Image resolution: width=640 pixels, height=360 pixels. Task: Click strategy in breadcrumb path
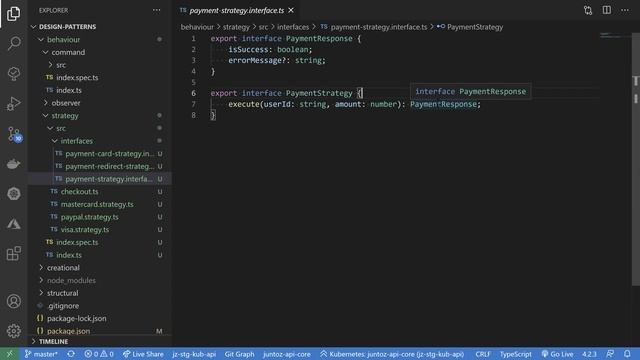pyautogui.click(x=236, y=27)
